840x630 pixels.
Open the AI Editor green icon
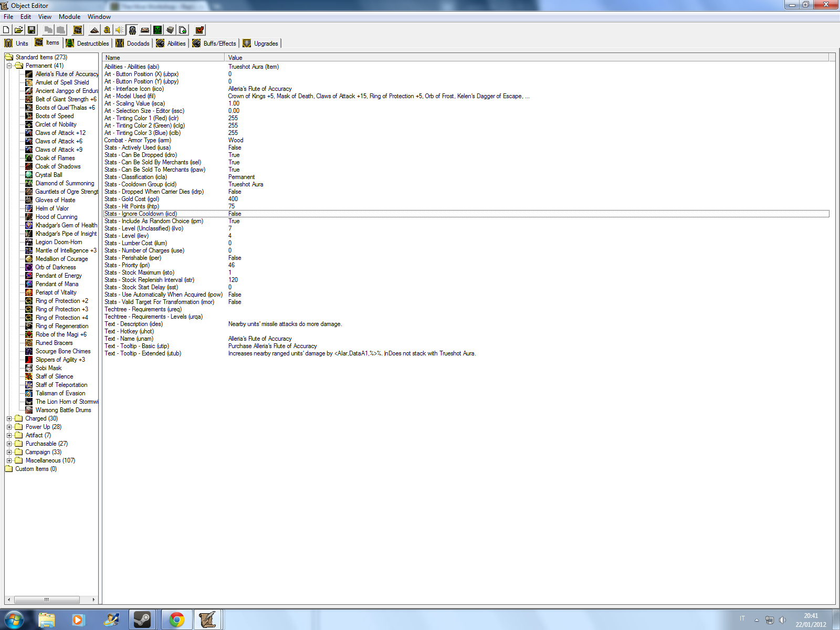point(157,30)
